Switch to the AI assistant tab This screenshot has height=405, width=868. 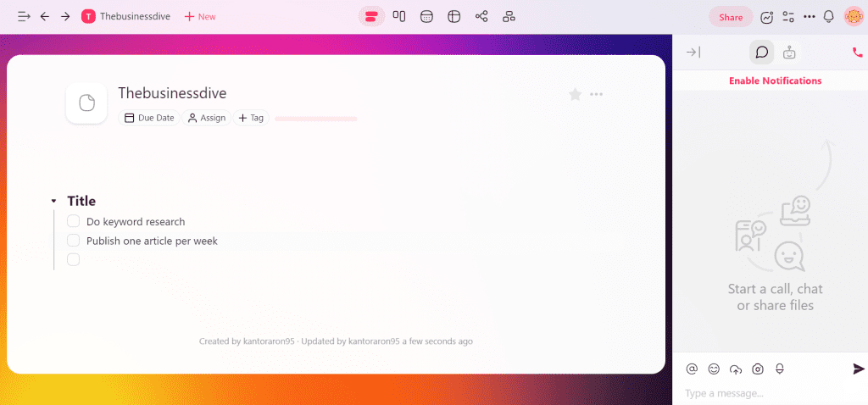tap(789, 53)
